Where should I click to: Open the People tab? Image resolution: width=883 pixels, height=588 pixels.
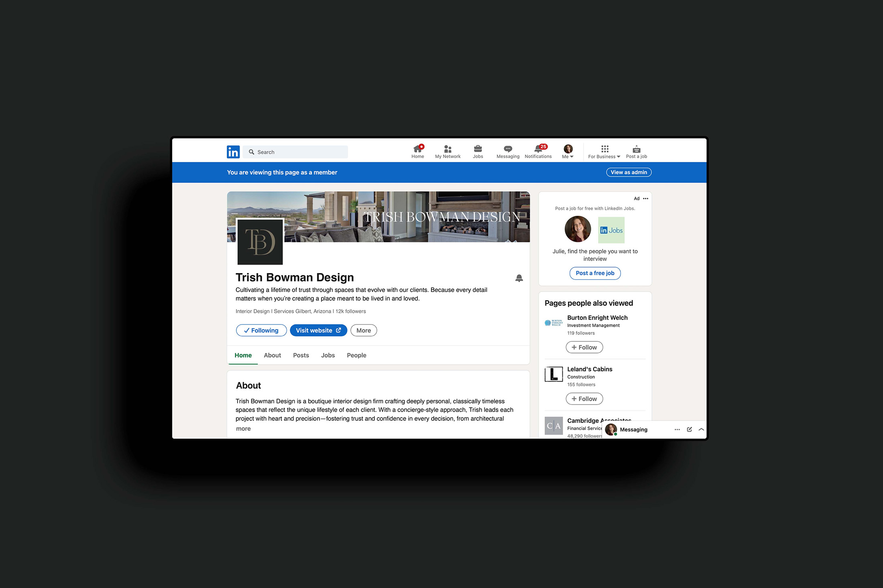(357, 355)
